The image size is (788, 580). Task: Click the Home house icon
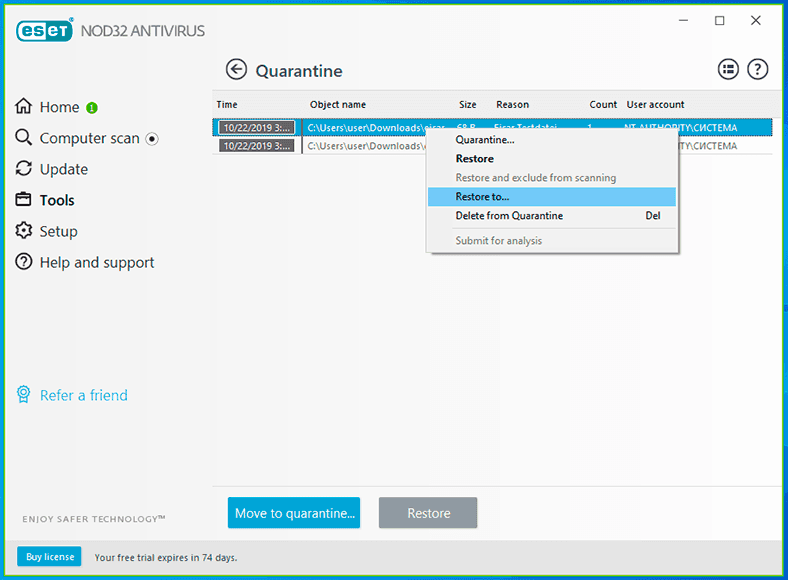click(x=24, y=106)
